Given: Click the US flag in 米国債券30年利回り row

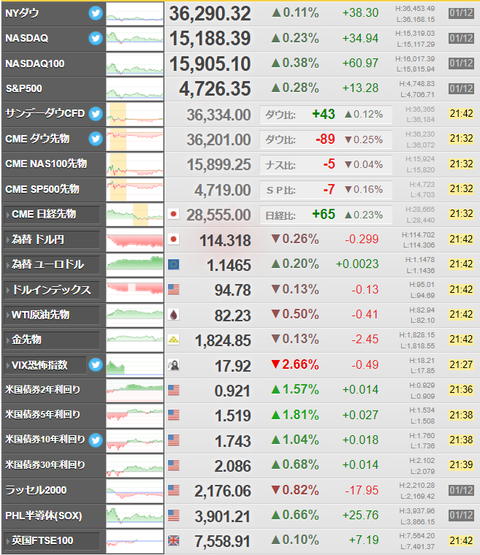Looking at the screenshot, I should (173, 465).
